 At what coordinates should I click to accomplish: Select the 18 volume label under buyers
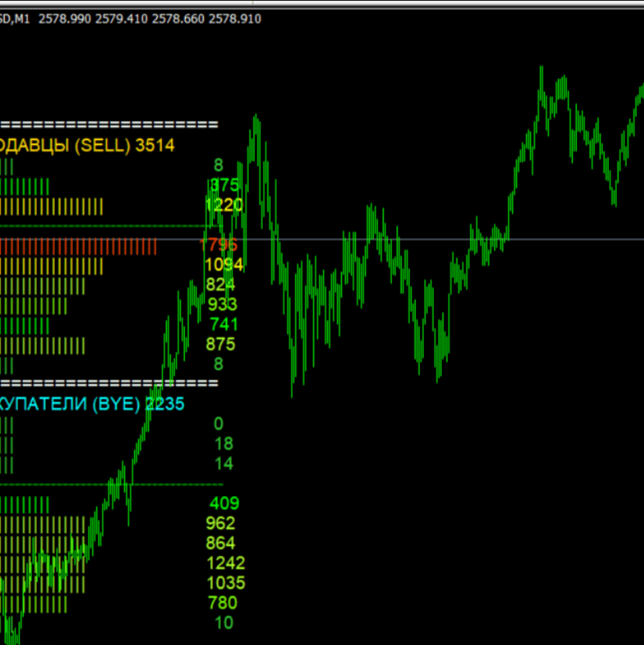tap(223, 444)
